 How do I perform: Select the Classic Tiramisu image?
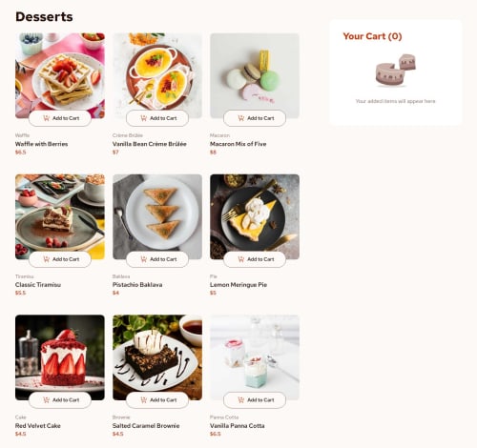pyautogui.click(x=60, y=216)
